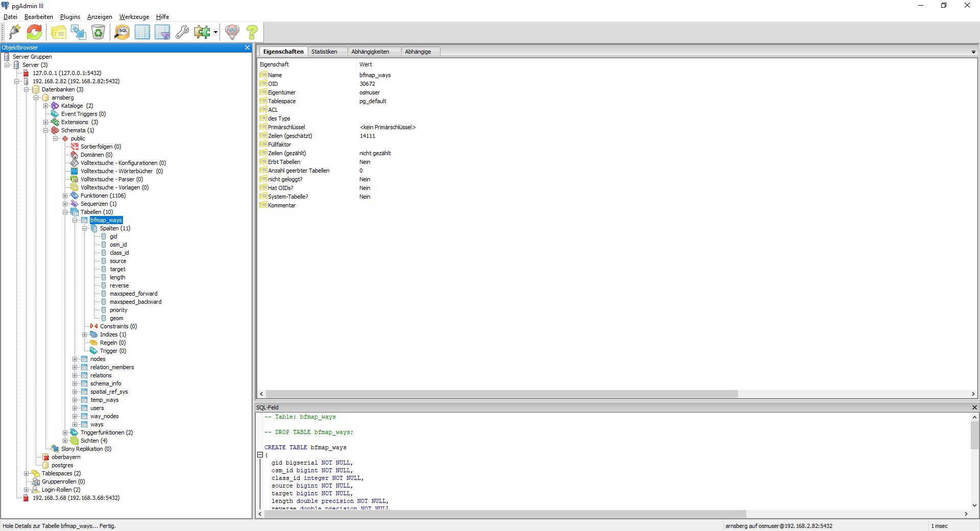Select the geom column
The width and height of the screenshot is (980, 531).
pyautogui.click(x=116, y=318)
